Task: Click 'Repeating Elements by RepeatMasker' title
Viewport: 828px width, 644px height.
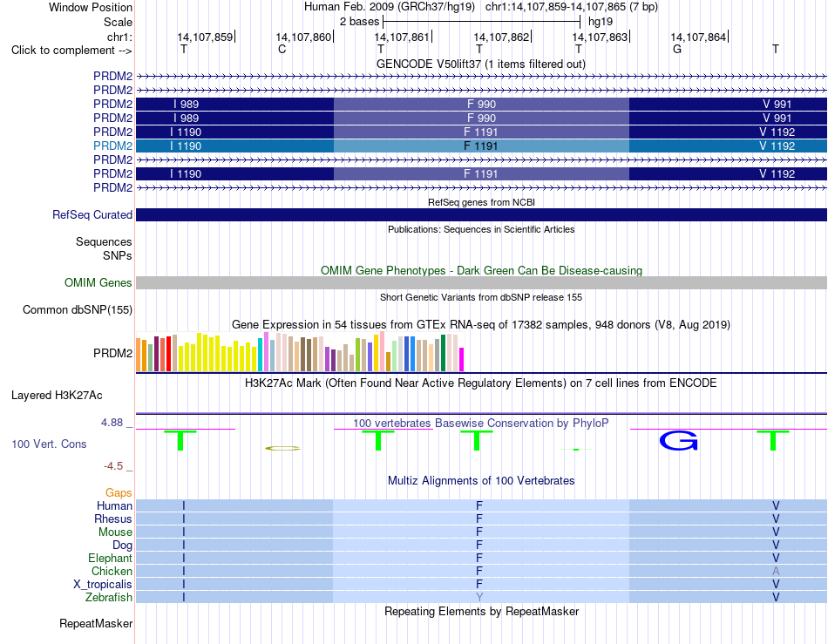Action: point(482,611)
